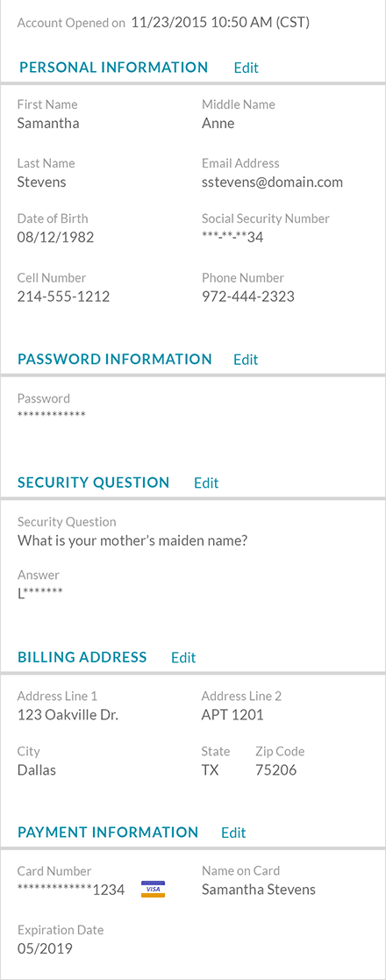Edit the Personal Information section
The image size is (386, 980).
point(247,68)
